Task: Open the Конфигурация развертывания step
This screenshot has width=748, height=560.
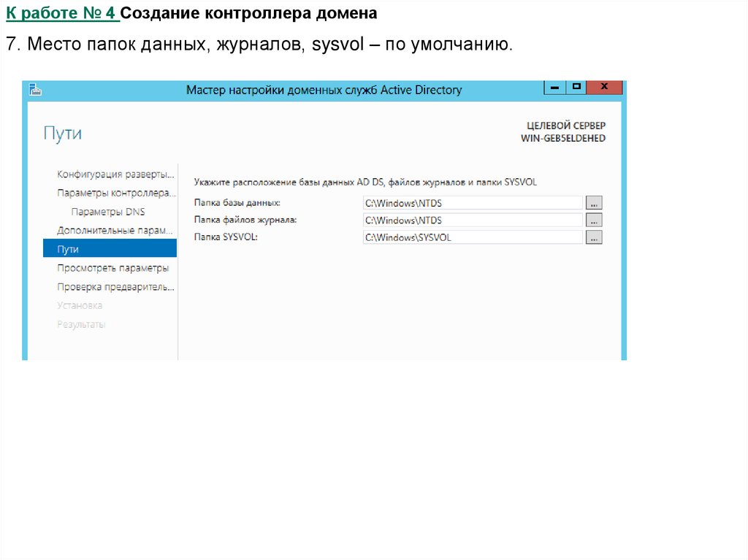Action: pyautogui.click(x=115, y=174)
